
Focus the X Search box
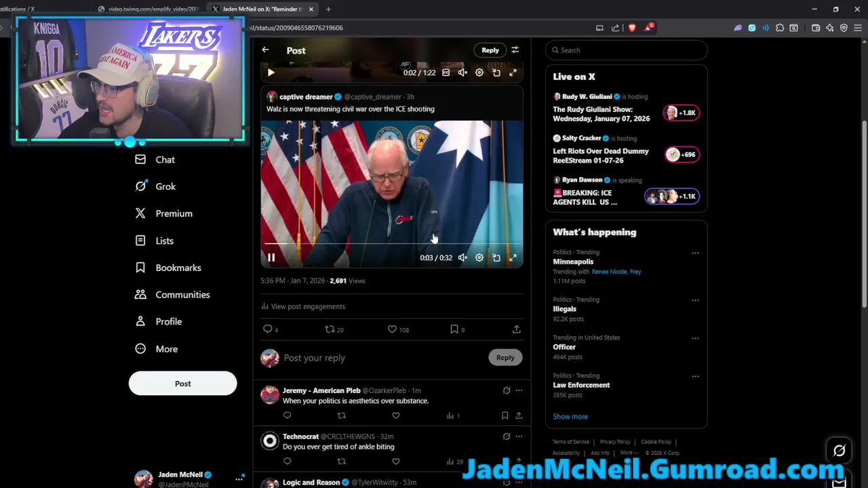pyautogui.click(x=627, y=50)
